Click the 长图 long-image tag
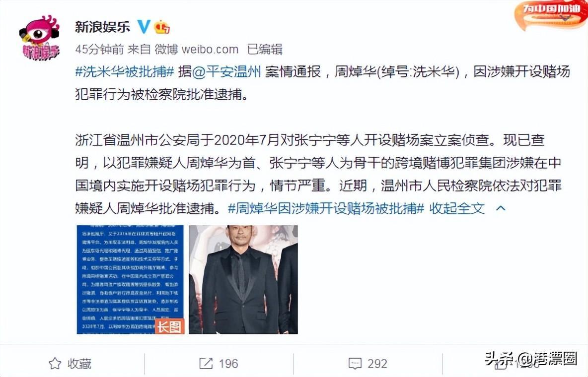 point(169,326)
